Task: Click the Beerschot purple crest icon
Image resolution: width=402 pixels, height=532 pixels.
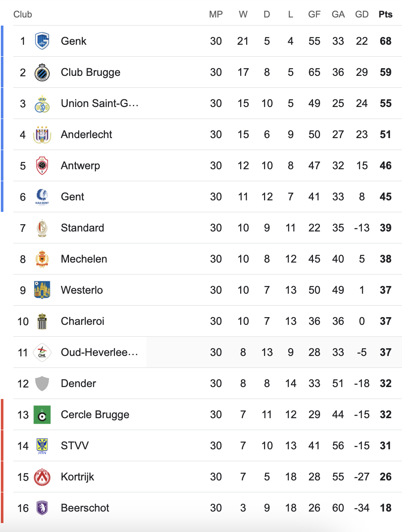Action: [x=42, y=508]
